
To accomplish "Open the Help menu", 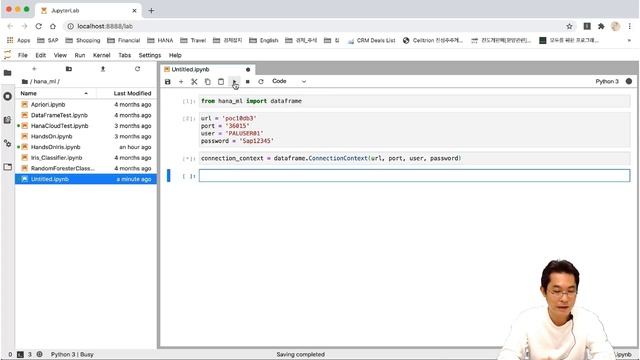I will coord(175,55).
